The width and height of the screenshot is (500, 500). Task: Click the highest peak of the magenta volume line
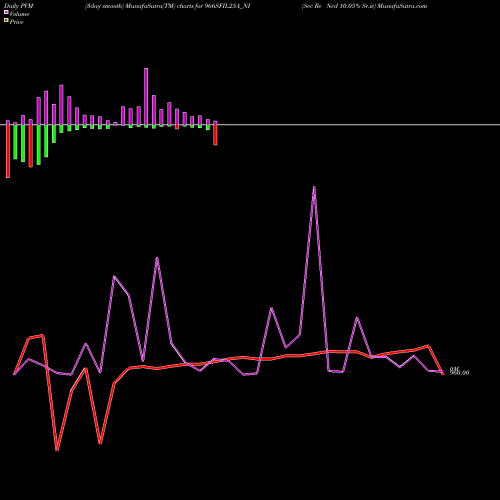314,188
